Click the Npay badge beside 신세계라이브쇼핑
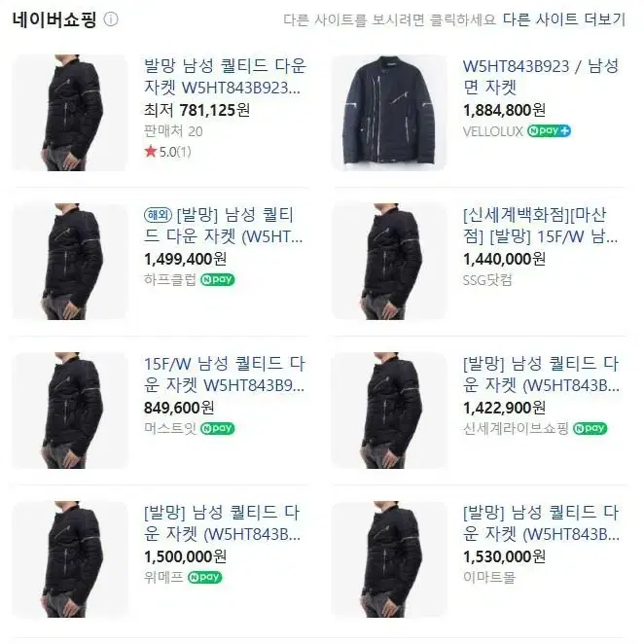 (x=590, y=428)
